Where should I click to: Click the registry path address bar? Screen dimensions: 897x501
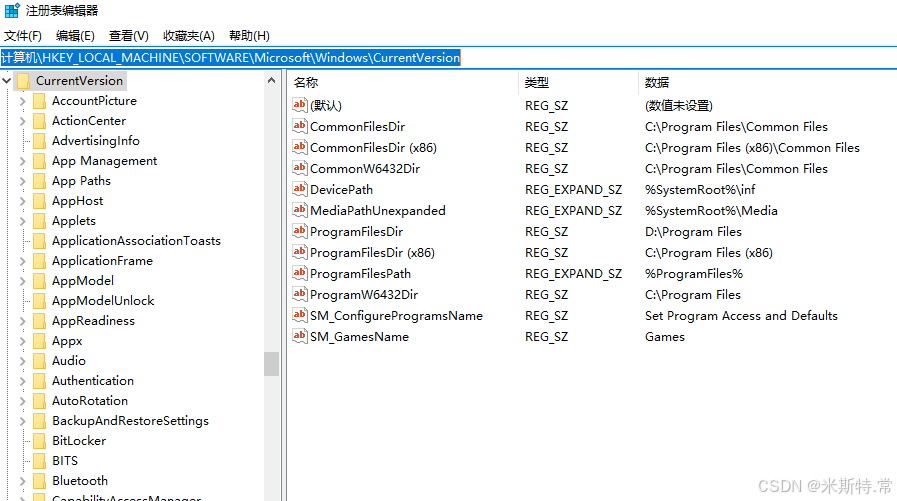tap(448, 58)
